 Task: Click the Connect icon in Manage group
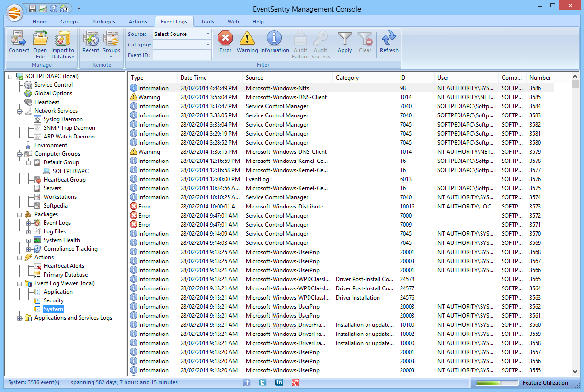pyautogui.click(x=19, y=42)
